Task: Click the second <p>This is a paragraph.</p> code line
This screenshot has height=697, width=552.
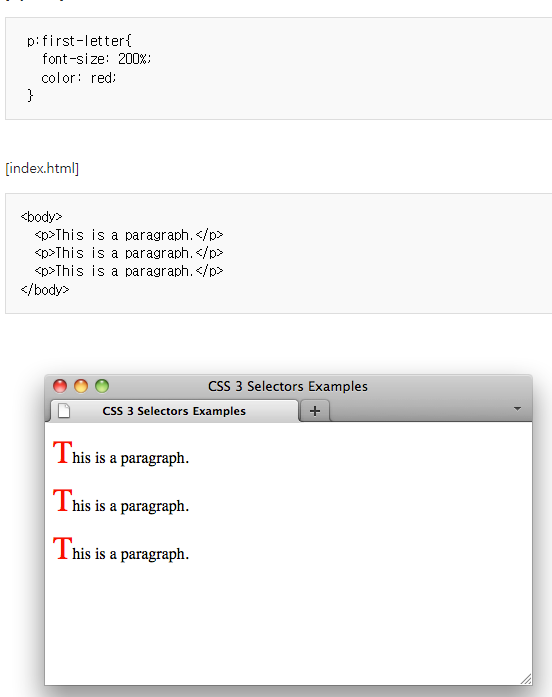Action: (129, 253)
